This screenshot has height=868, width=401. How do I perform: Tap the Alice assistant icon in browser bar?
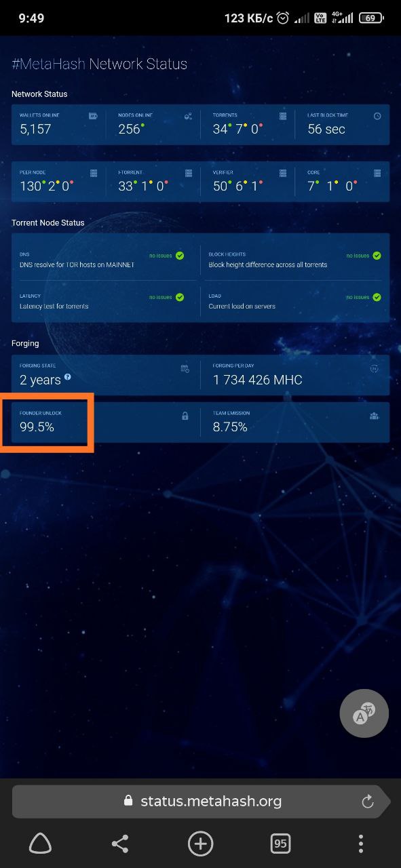40,844
